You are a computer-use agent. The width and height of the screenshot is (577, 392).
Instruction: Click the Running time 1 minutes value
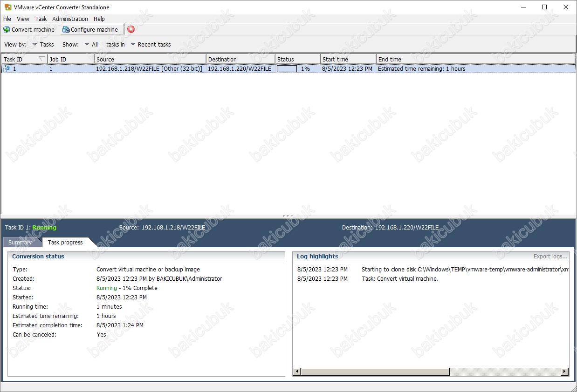click(x=109, y=307)
